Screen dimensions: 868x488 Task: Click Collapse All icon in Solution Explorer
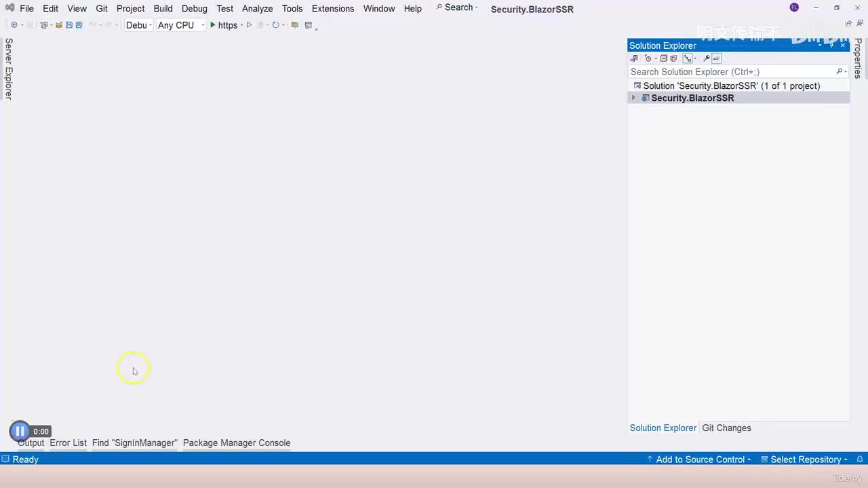pos(664,58)
